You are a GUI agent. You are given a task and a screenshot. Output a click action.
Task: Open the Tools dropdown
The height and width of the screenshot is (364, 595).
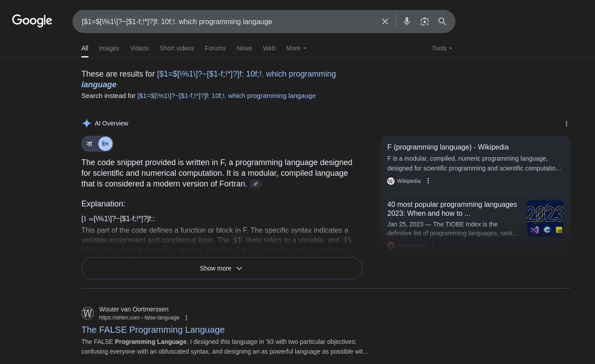click(442, 48)
